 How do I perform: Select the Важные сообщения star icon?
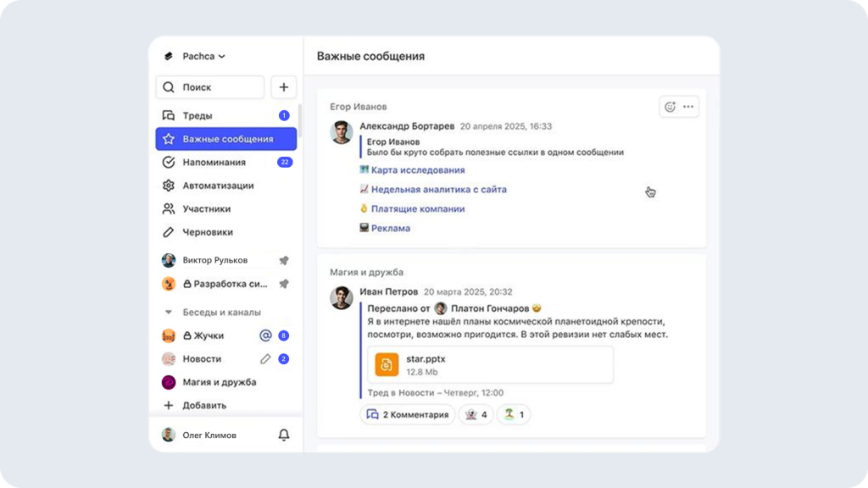tap(170, 138)
